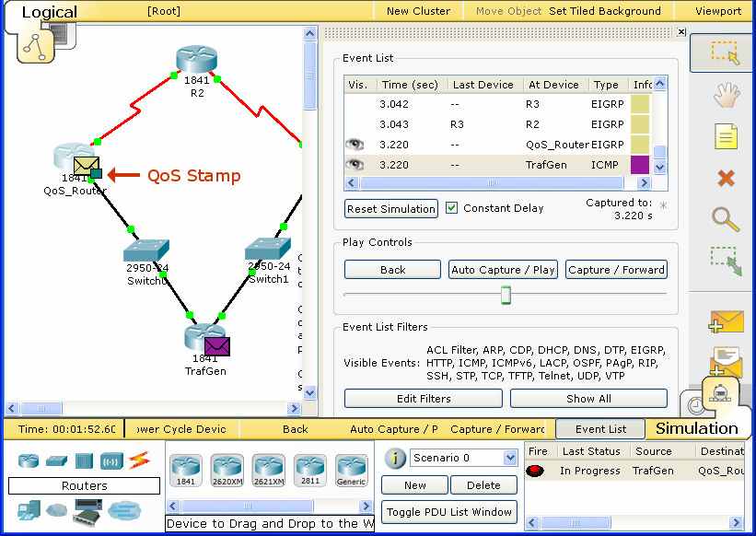Click Capture / Forward button
Image resolution: width=756 pixels, height=536 pixels.
point(616,270)
